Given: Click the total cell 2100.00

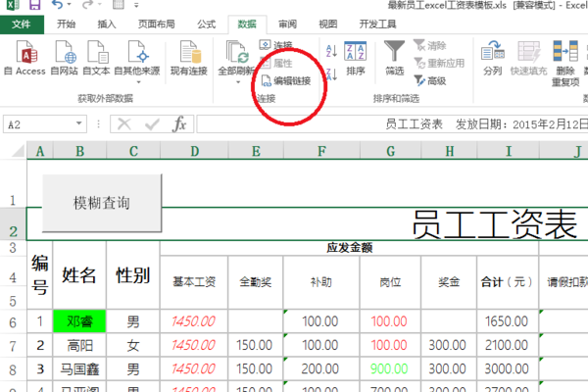Looking at the screenshot, I should pos(508,345).
